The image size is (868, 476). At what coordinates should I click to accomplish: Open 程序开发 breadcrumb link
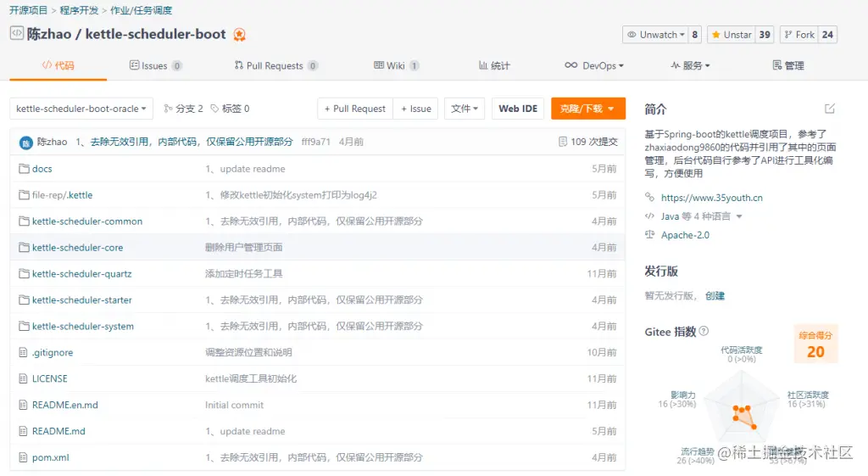pos(79,10)
